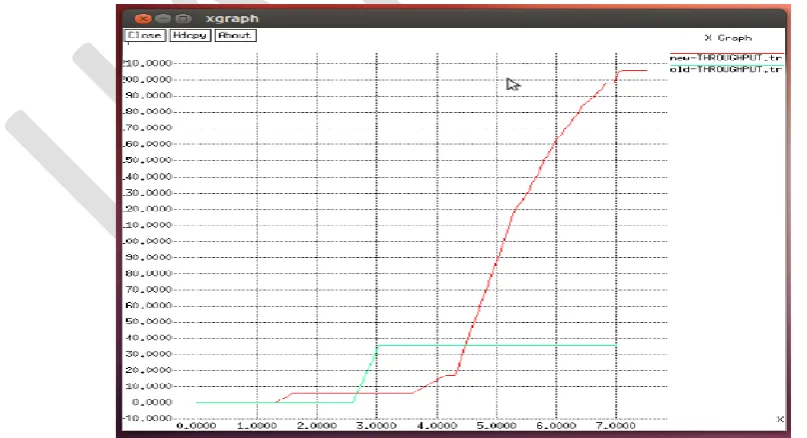
Task: Open the About button
Action: pyautogui.click(x=235, y=36)
